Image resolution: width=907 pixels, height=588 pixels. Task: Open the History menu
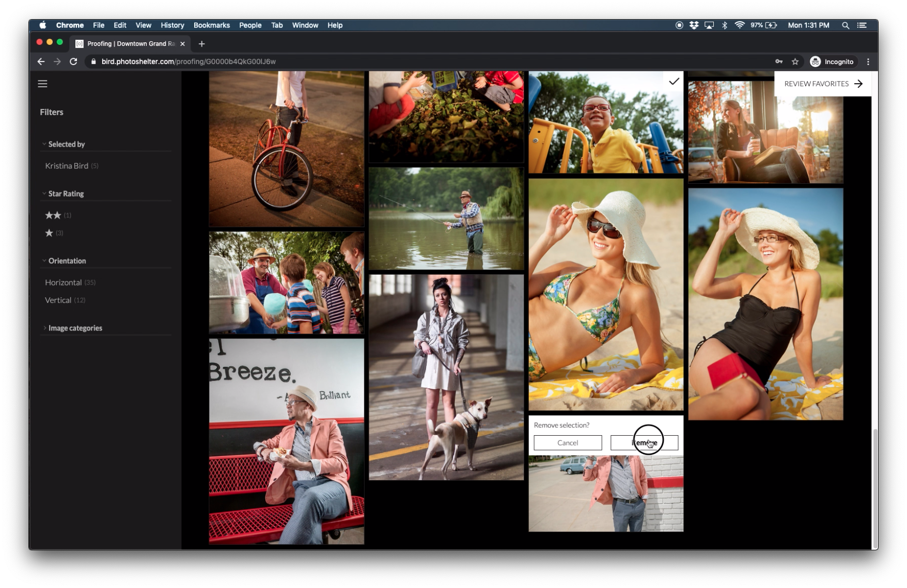172,25
